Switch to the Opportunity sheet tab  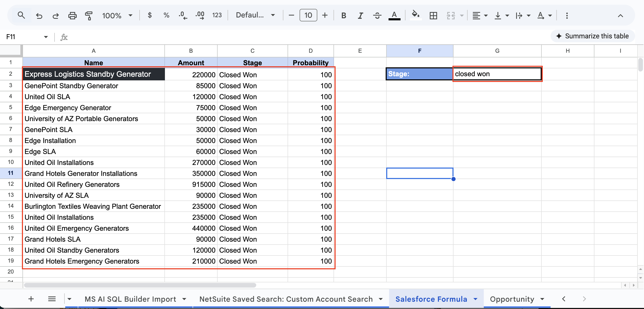pos(512,299)
